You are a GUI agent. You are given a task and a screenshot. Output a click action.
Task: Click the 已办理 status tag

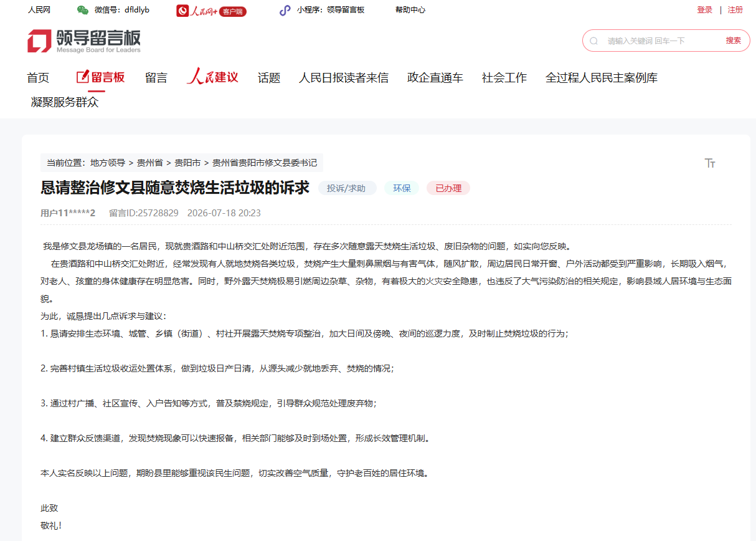(448, 188)
